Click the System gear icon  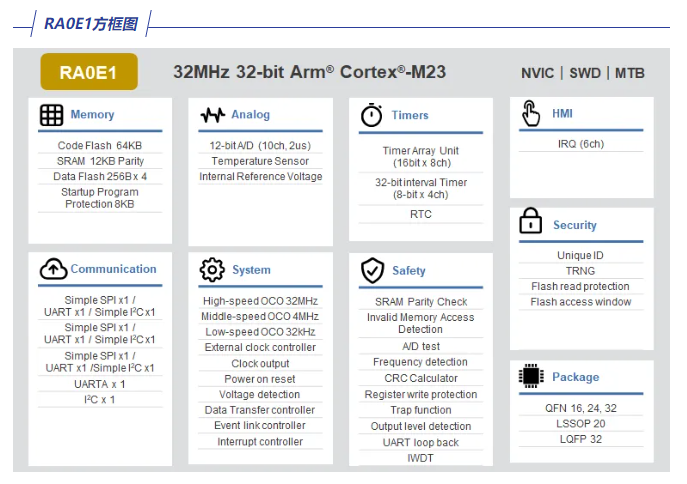(212, 269)
